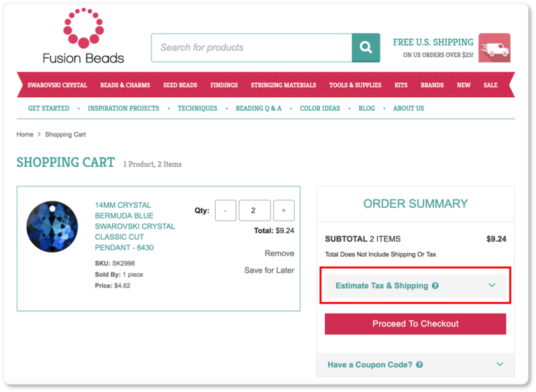The image size is (536, 392).
Task: Go to Stringing Materials category
Action: pos(283,85)
